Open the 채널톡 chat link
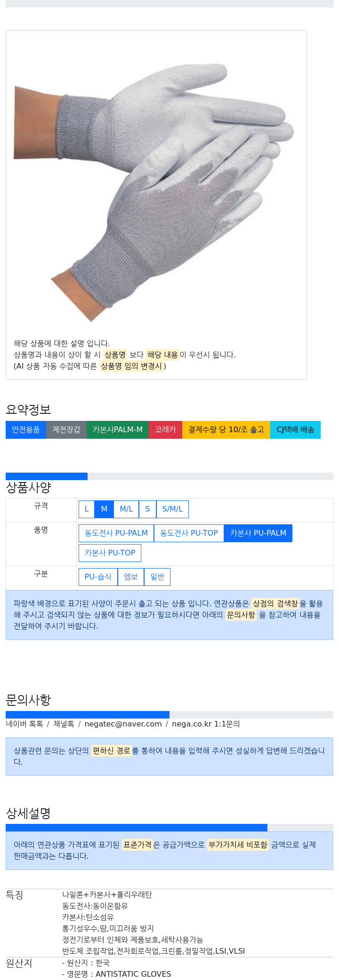The height and width of the screenshot is (980, 339). coord(64,724)
